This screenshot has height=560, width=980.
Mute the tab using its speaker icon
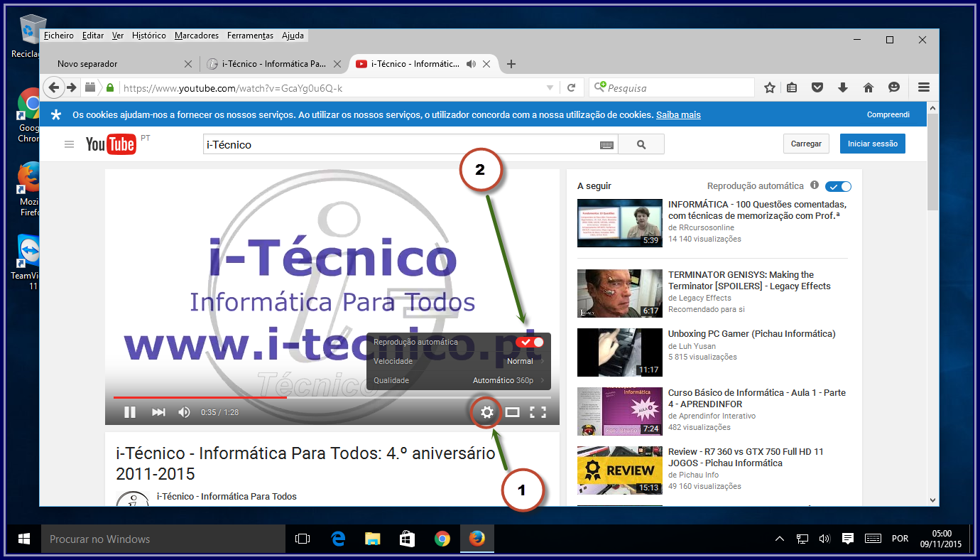tap(470, 64)
